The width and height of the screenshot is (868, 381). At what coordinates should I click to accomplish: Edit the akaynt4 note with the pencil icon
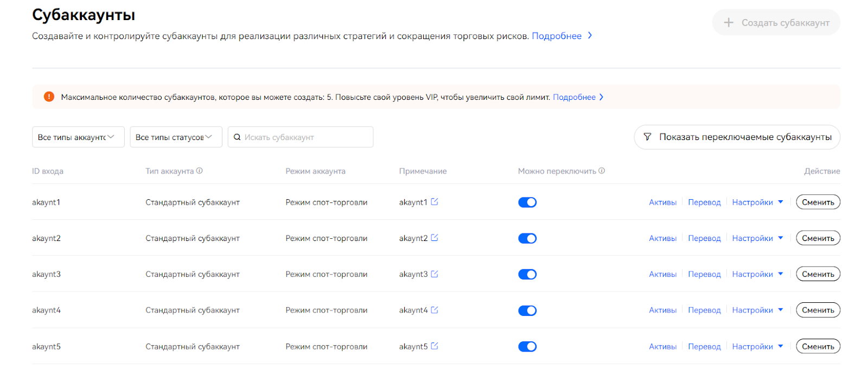(435, 310)
